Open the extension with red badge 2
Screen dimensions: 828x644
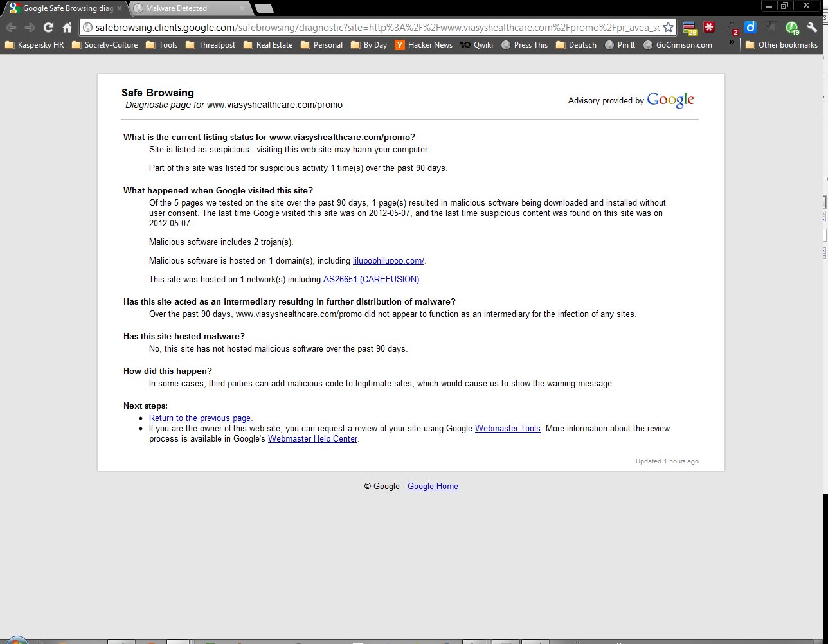733,28
